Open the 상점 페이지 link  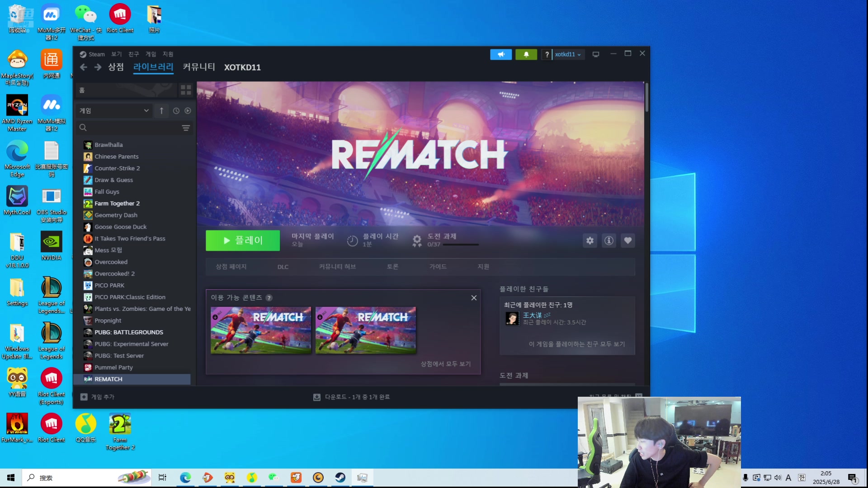click(x=231, y=267)
